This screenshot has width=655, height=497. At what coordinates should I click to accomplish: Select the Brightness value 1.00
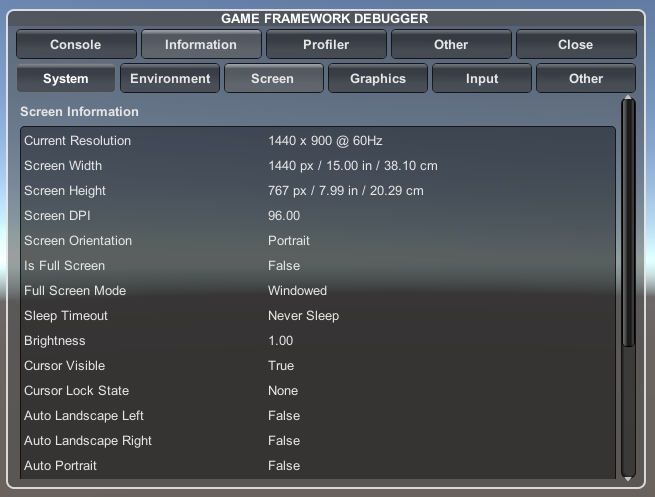(x=281, y=341)
